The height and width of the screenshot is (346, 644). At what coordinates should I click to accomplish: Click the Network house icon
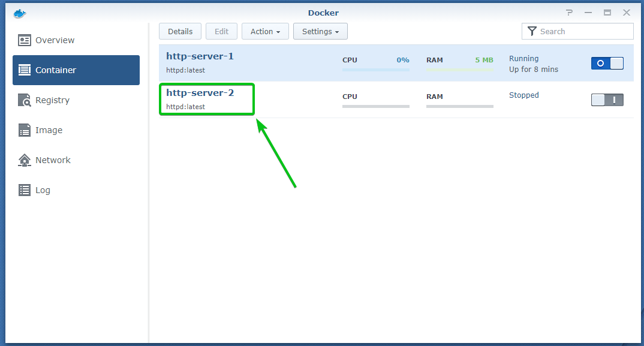coord(24,160)
